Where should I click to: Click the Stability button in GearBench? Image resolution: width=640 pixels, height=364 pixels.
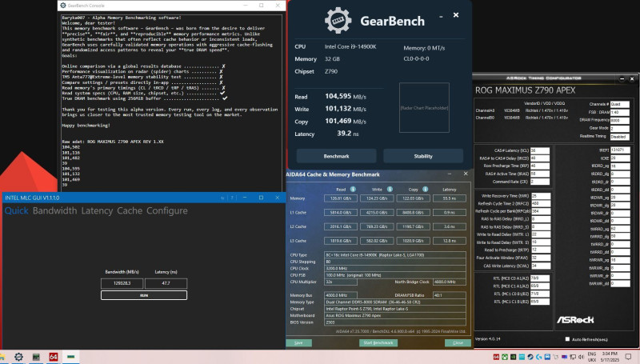tap(423, 156)
